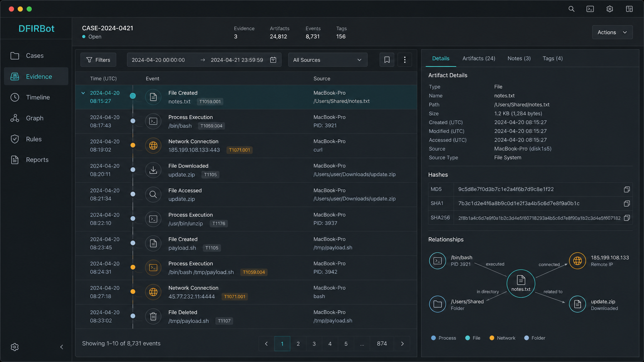Jump to last page 874
The image size is (644, 362).
coord(382,344)
